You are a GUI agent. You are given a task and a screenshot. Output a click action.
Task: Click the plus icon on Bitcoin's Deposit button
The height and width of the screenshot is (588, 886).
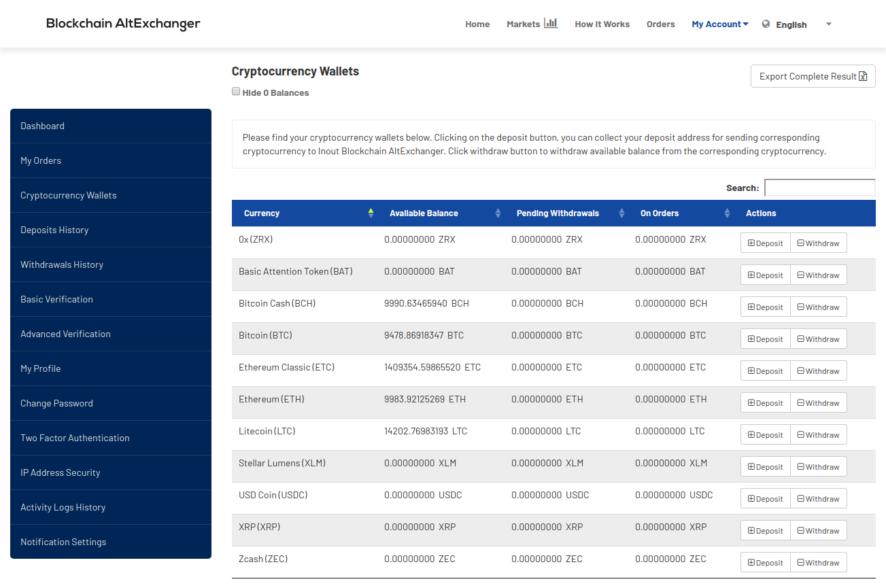pyautogui.click(x=751, y=339)
